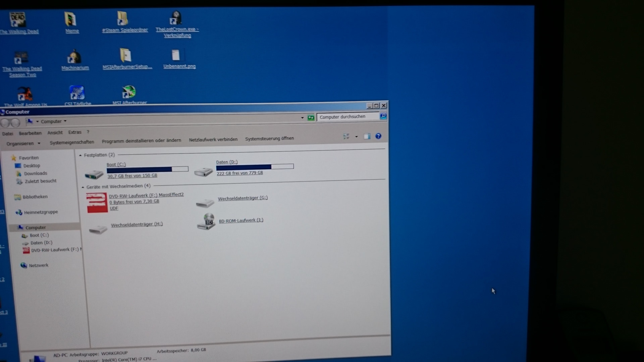This screenshot has width=644, height=362.
Task: Open the address bar history dropdown
Action: [302, 118]
